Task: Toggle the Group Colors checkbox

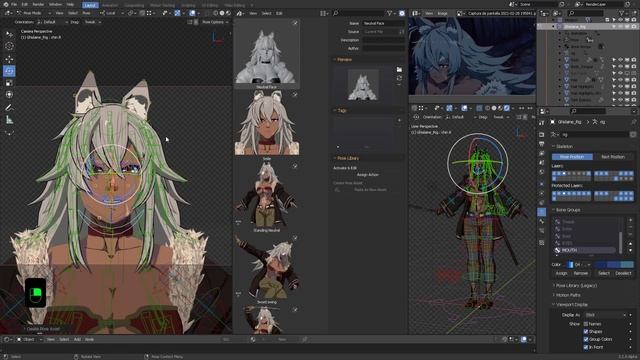Action: pos(586,339)
